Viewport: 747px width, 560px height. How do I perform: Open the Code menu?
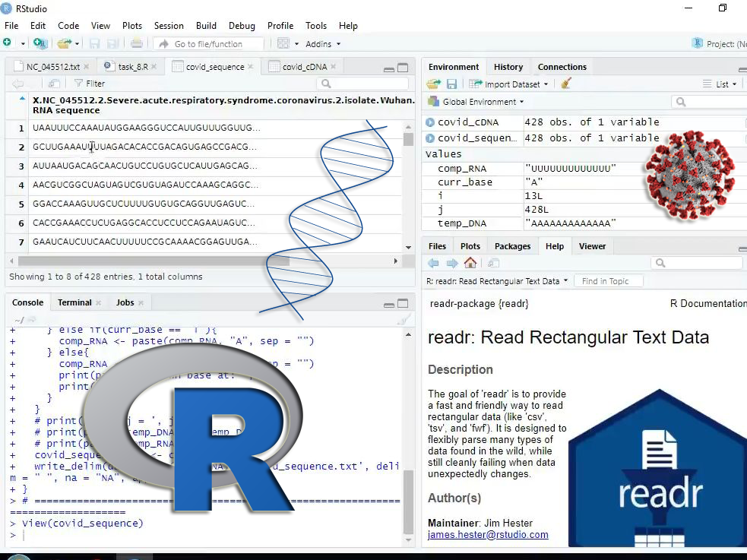pos(68,26)
